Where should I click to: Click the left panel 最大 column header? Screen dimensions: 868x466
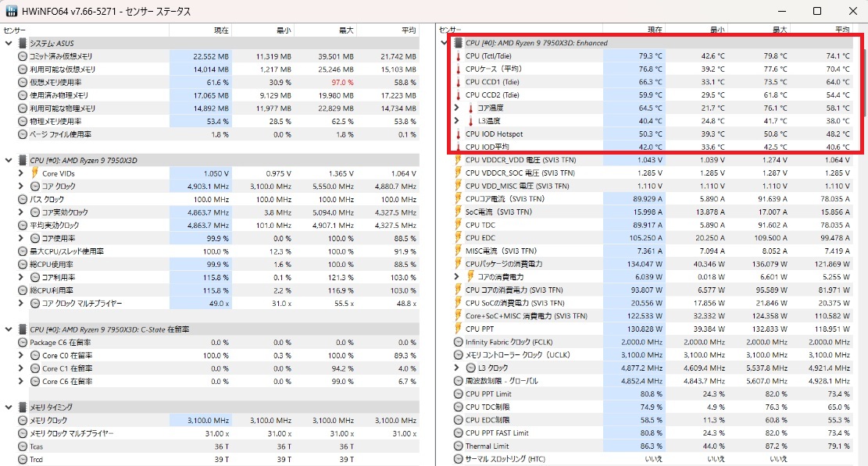[x=326, y=30]
